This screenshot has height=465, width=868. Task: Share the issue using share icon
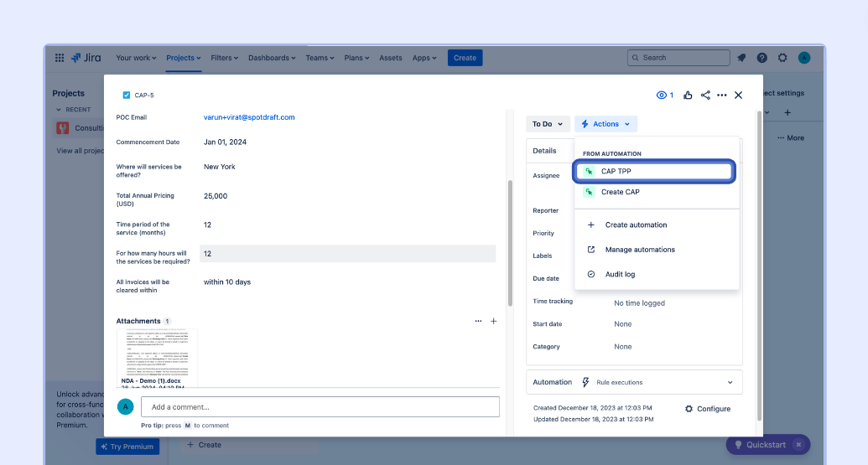(705, 96)
